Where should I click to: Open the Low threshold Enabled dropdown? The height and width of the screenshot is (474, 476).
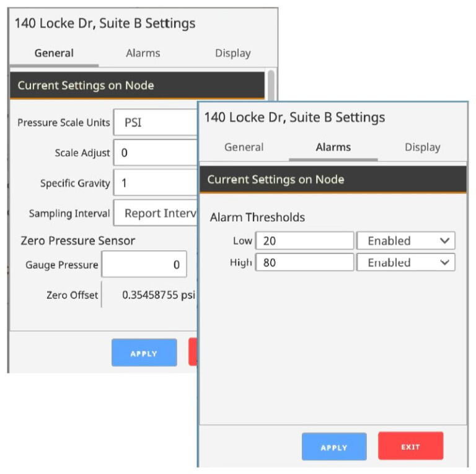click(405, 241)
